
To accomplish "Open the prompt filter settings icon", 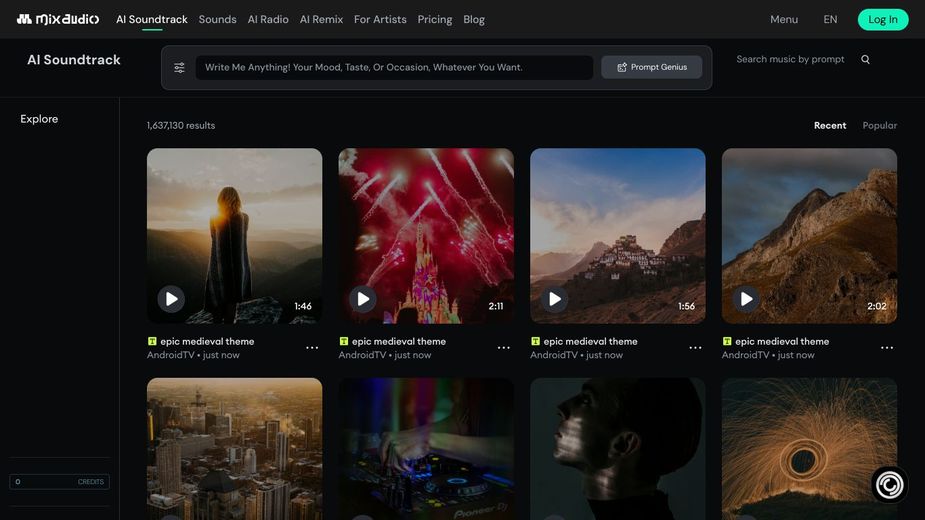I will pos(180,68).
